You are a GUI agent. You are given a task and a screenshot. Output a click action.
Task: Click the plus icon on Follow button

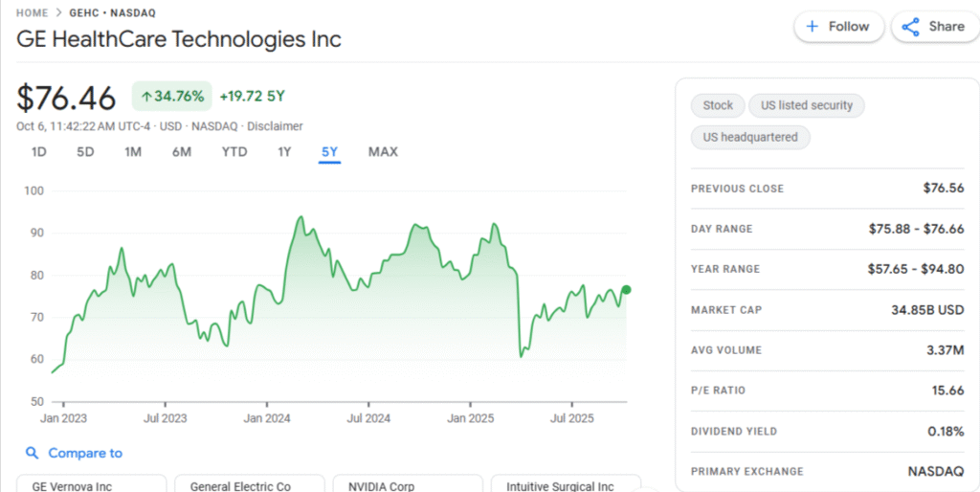coord(813,27)
